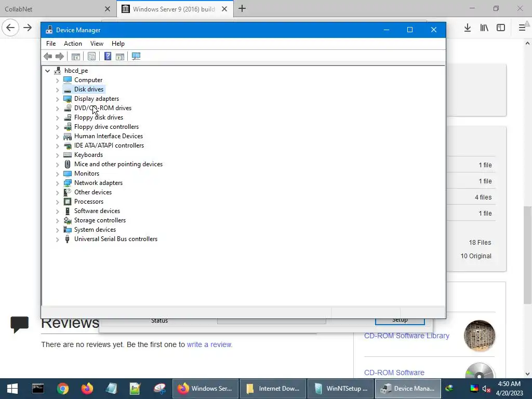The width and height of the screenshot is (532, 399).
Task: Click the Computer category icon
Action: pyautogui.click(x=68, y=79)
